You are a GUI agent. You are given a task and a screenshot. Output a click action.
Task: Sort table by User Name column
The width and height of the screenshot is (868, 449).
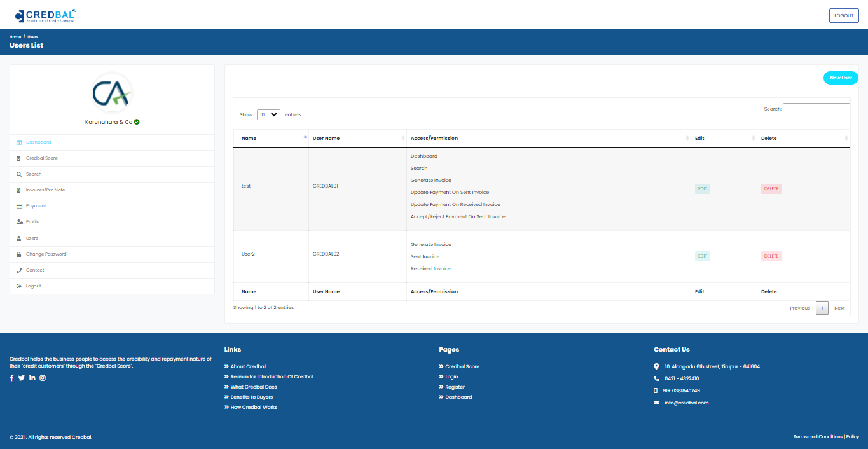(357, 138)
